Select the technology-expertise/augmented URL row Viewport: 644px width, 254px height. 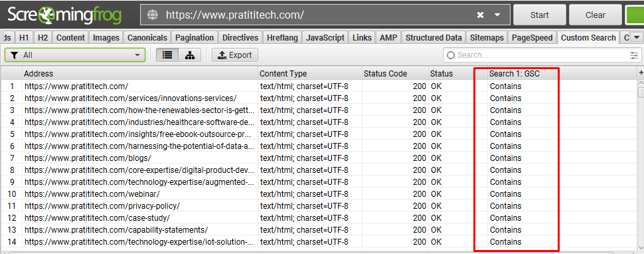[x=139, y=182]
